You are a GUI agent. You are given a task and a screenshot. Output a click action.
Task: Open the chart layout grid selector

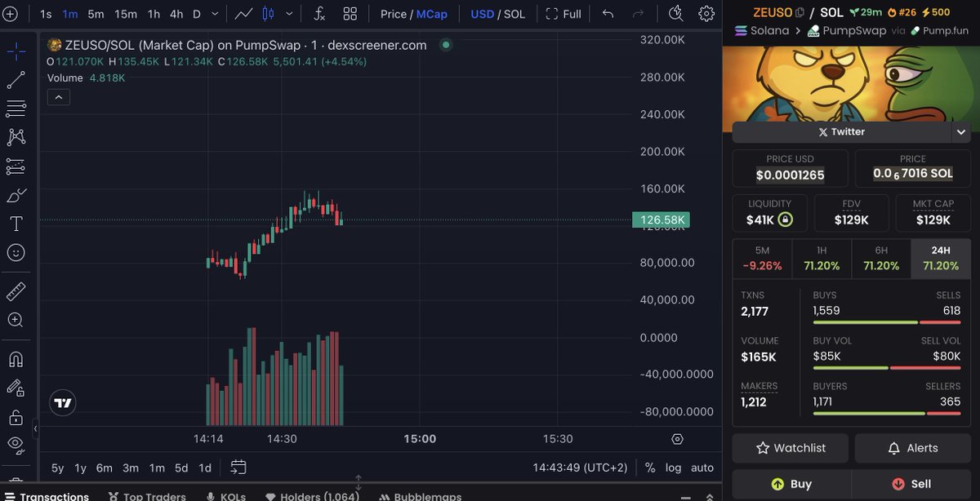coord(350,14)
